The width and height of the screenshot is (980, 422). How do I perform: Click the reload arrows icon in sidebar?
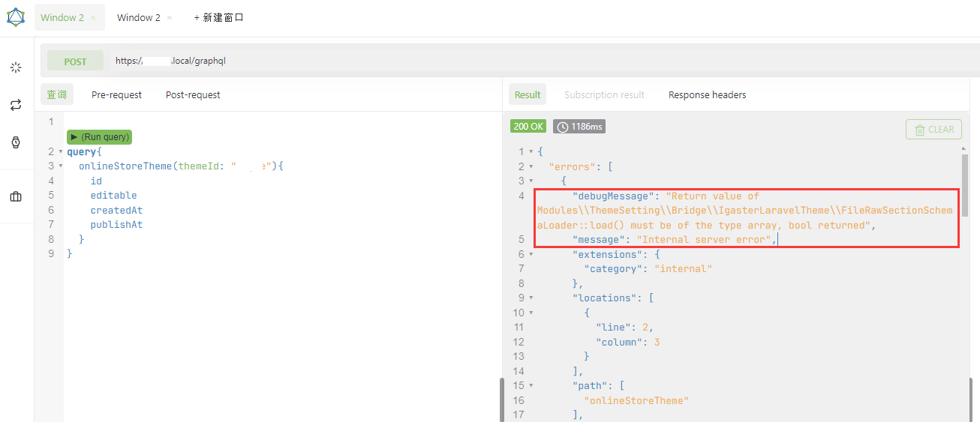(x=16, y=105)
